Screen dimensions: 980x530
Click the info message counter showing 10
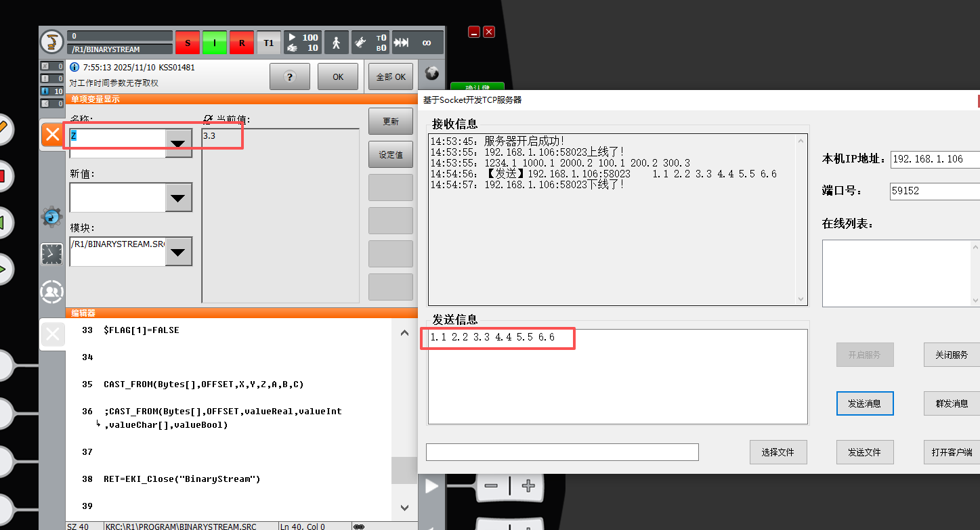tap(52, 91)
